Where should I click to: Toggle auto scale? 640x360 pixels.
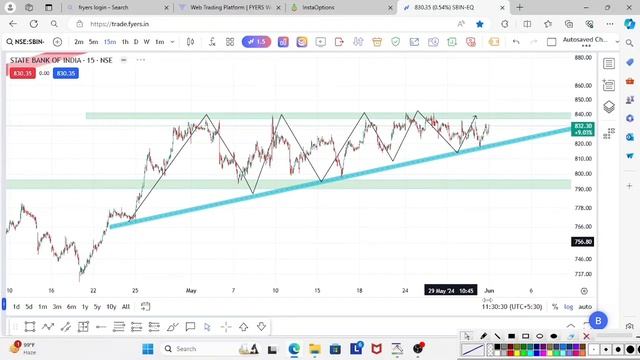click(x=585, y=307)
